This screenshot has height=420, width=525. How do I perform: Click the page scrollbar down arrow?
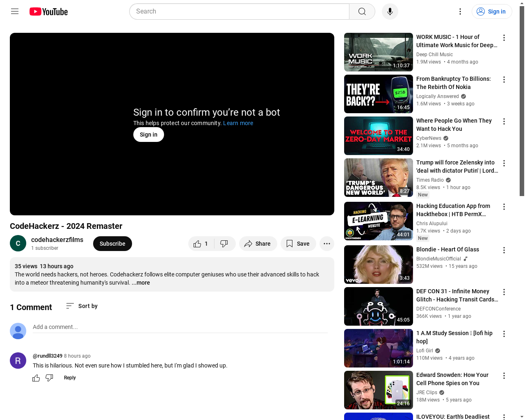[x=522, y=417]
